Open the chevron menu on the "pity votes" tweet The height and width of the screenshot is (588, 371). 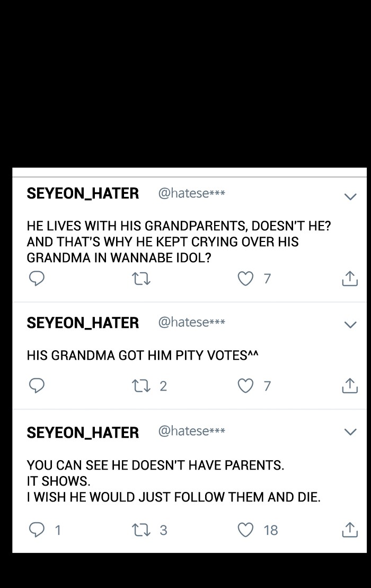click(x=350, y=325)
